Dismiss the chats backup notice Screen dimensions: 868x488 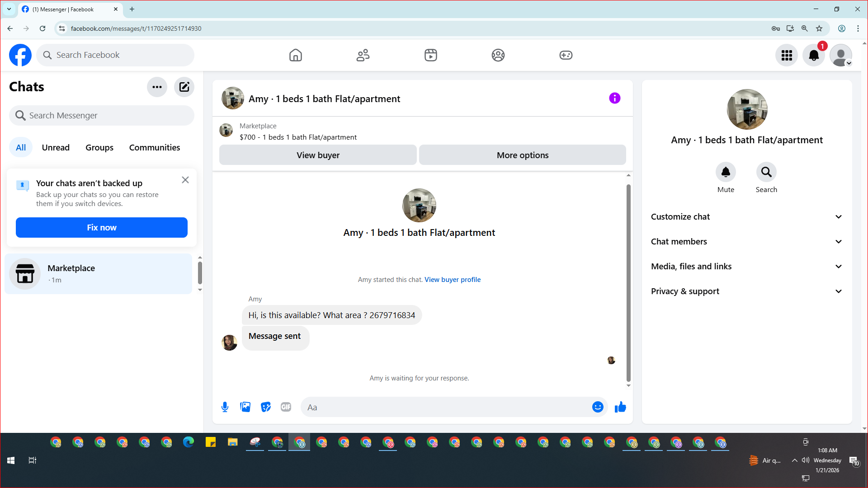[x=185, y=180]
